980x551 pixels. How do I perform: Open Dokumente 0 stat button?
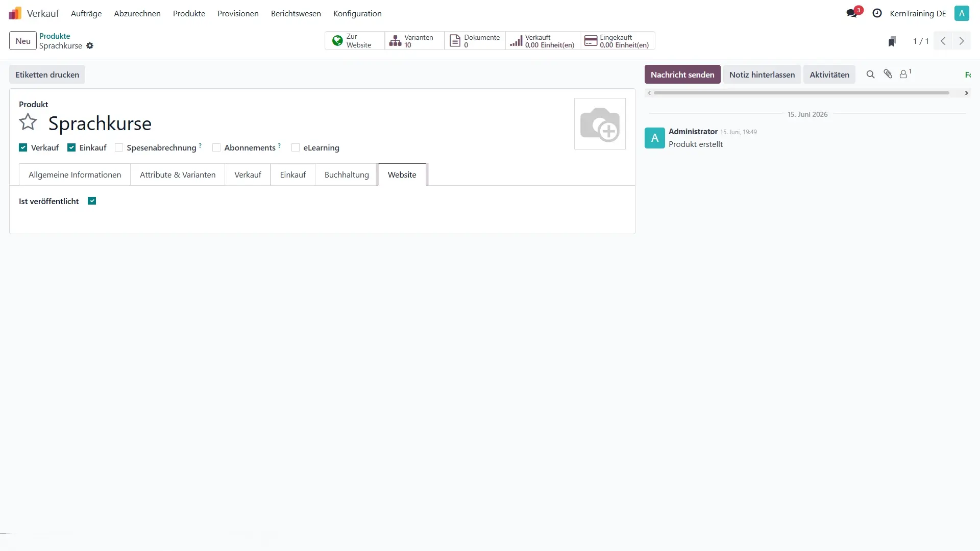475,41
